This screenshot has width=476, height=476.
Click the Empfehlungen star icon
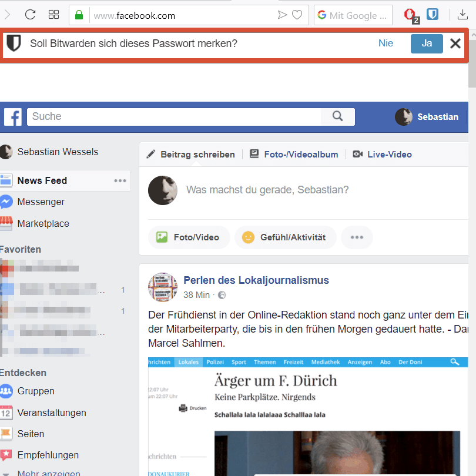click(6, 455)
